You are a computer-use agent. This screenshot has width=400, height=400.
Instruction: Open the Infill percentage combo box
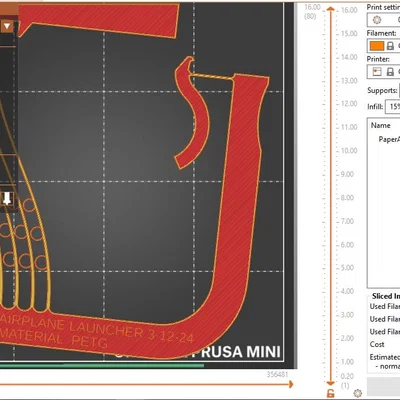[x=393, y=107]
